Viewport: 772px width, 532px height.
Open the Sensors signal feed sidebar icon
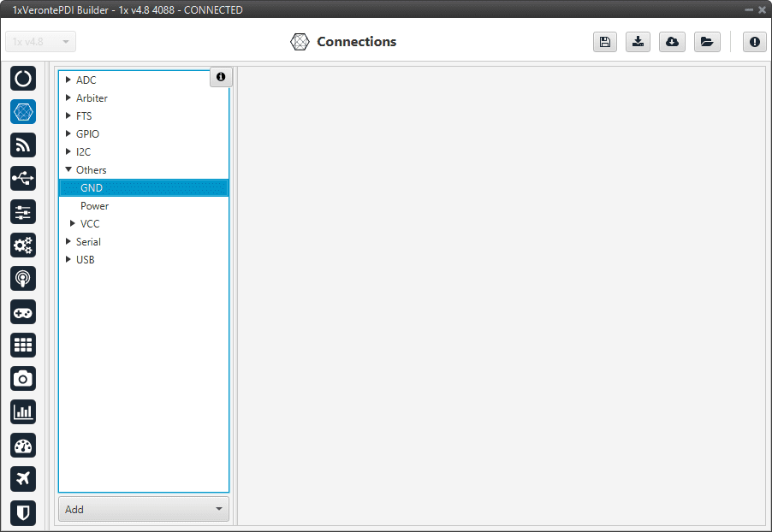click(x=23, y=145)
